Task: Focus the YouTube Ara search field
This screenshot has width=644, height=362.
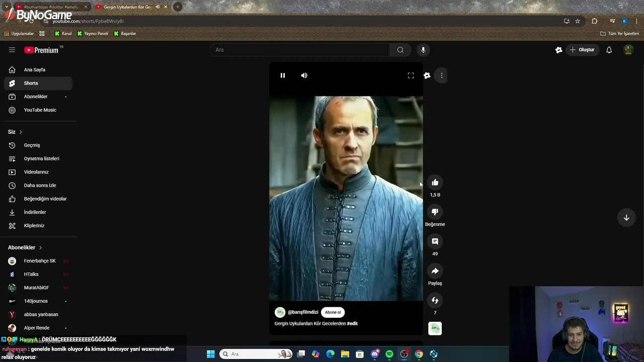Action: 300,50
